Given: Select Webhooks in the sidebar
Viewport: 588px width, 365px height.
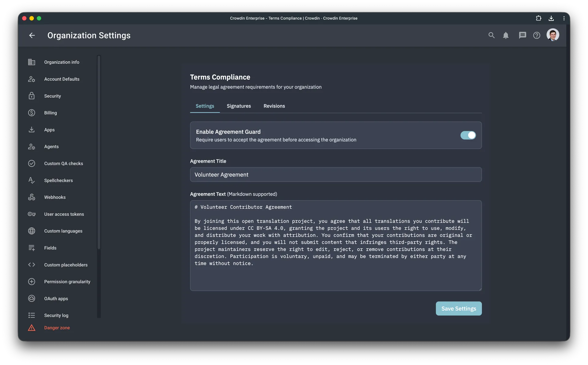Looking at the screenshot, I should pos(55,197).
